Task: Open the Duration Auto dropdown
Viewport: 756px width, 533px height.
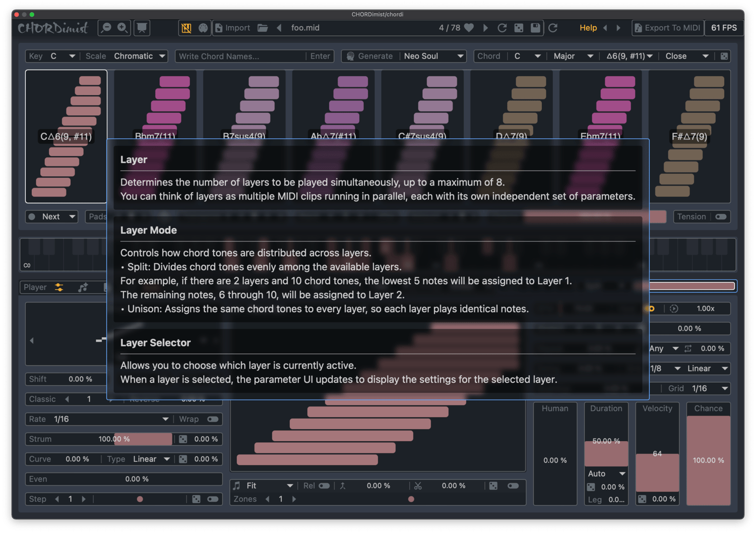Action: [x=606, y=473]
